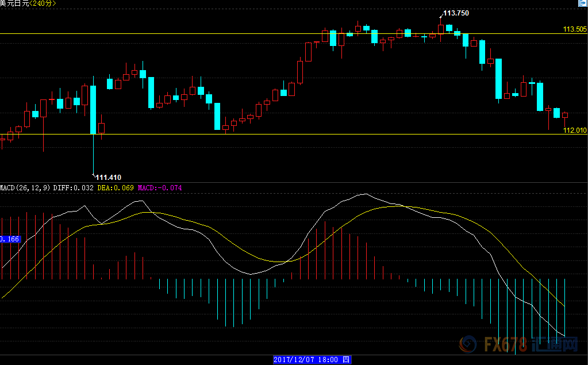Image resolution: width=588 pixels, height=365 pixels.
Task: Click the 2017/12/07 18:00 date marker
Action: pyautogui.click(x=312, y=360)
